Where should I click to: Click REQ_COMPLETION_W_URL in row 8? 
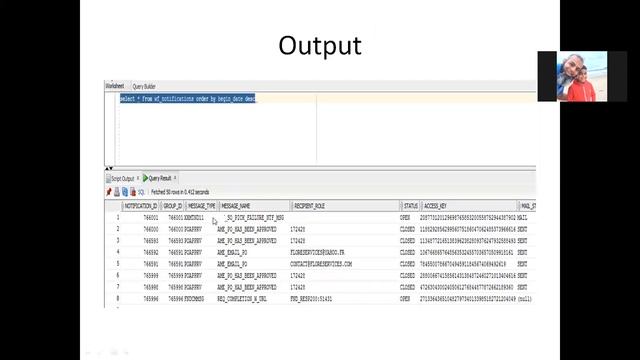242,299
